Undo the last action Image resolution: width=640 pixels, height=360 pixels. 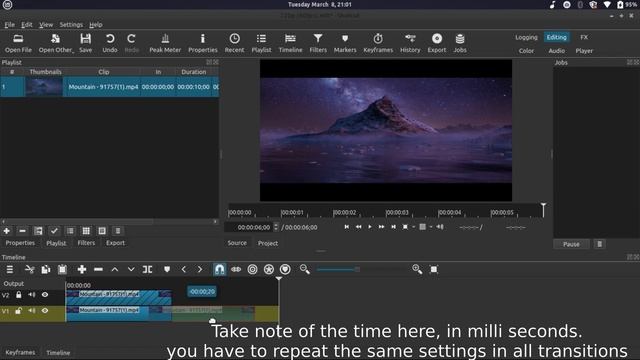tap(110, 43)
